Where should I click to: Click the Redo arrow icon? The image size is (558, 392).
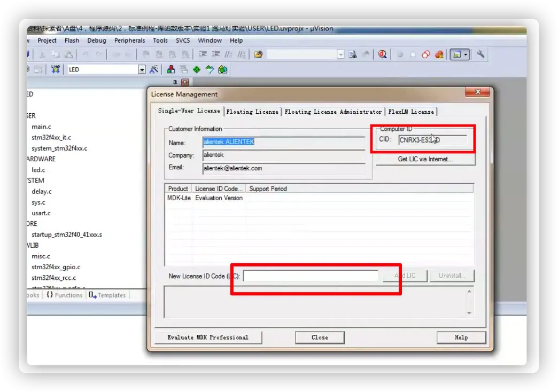99,54
